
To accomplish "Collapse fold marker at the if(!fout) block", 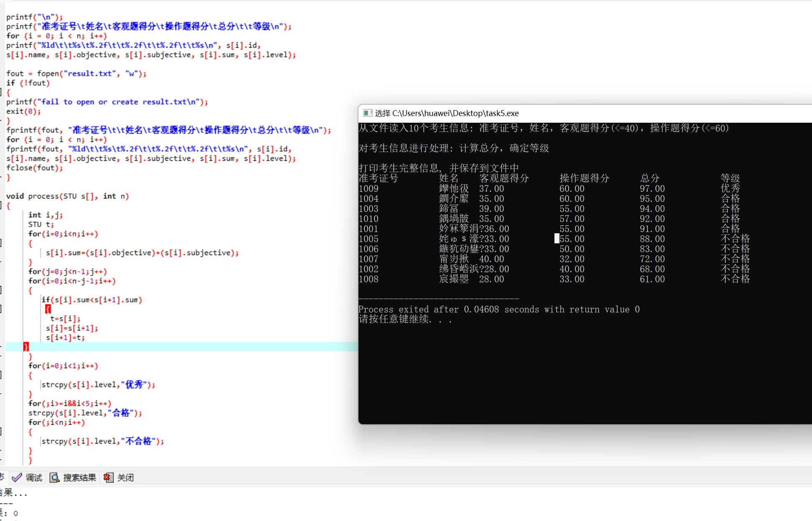I will pyautogui.click(x=1, y=92).
